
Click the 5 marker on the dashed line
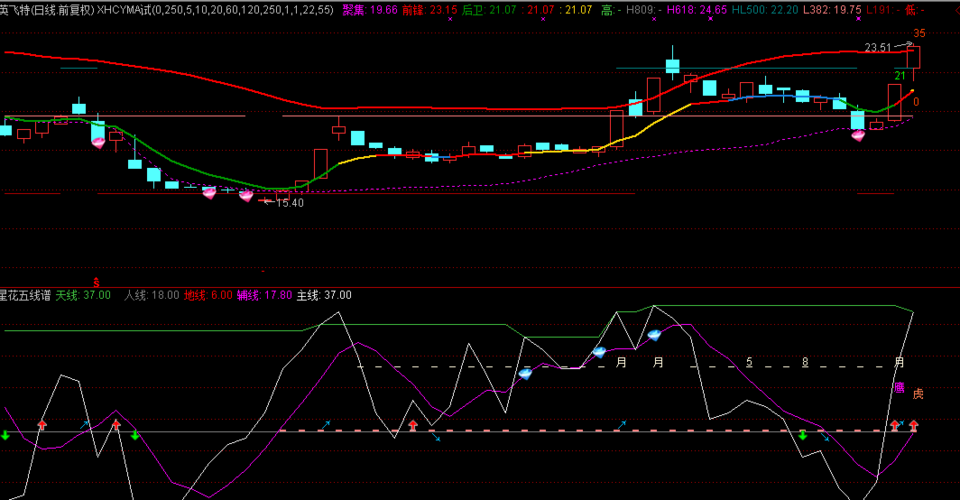749,362
